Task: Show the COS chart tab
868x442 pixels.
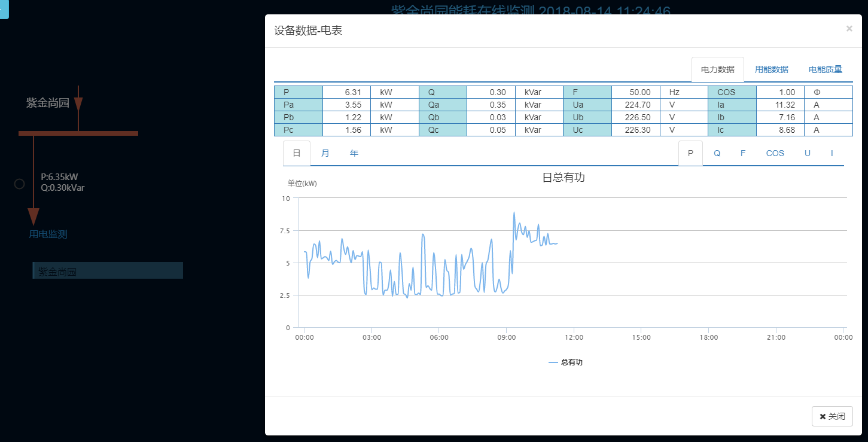Action: (x=775, y=153)
